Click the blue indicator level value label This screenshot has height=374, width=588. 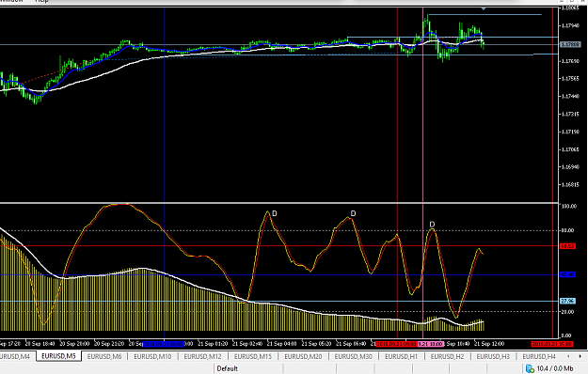click(x=567, y=274)
